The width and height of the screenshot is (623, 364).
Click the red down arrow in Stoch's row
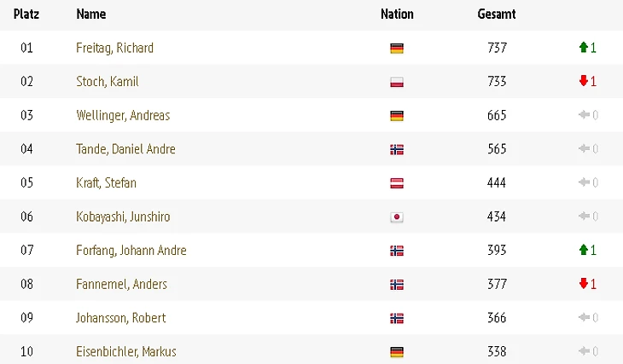click(x=584, y=82)
